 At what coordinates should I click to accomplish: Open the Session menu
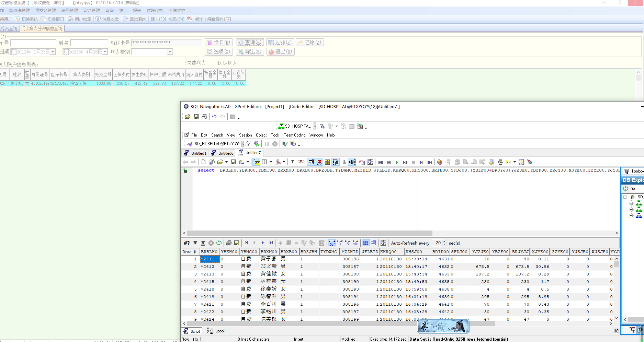245,135
